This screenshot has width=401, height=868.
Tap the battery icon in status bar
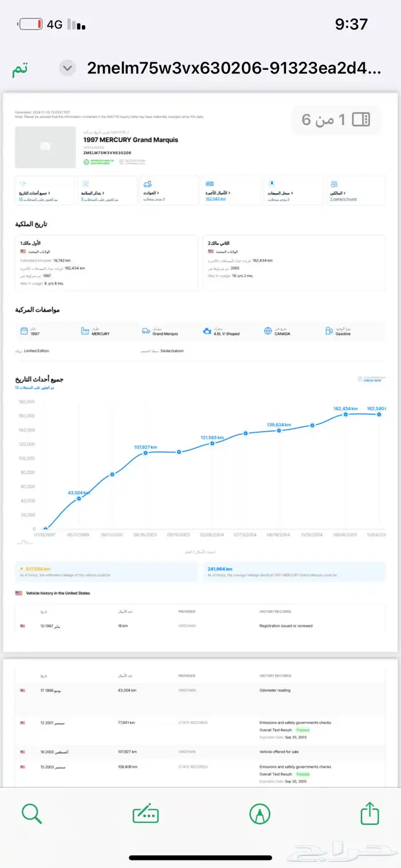30,24
